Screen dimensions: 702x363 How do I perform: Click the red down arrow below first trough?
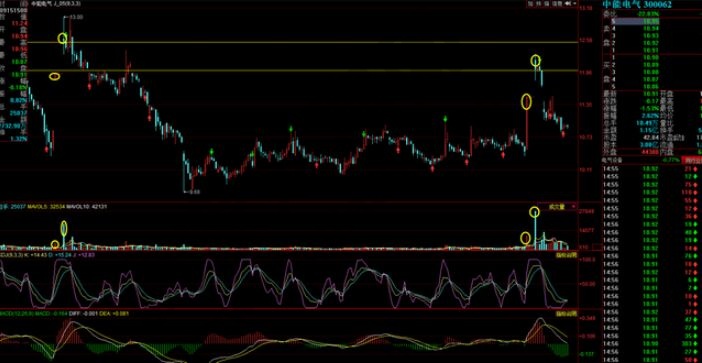(x=47, y=149)
